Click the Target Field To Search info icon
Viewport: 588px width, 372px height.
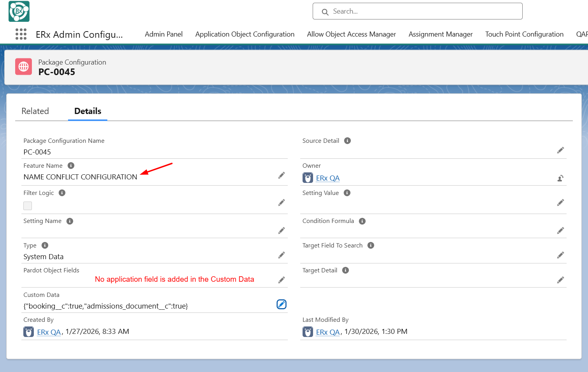(371, 246)
